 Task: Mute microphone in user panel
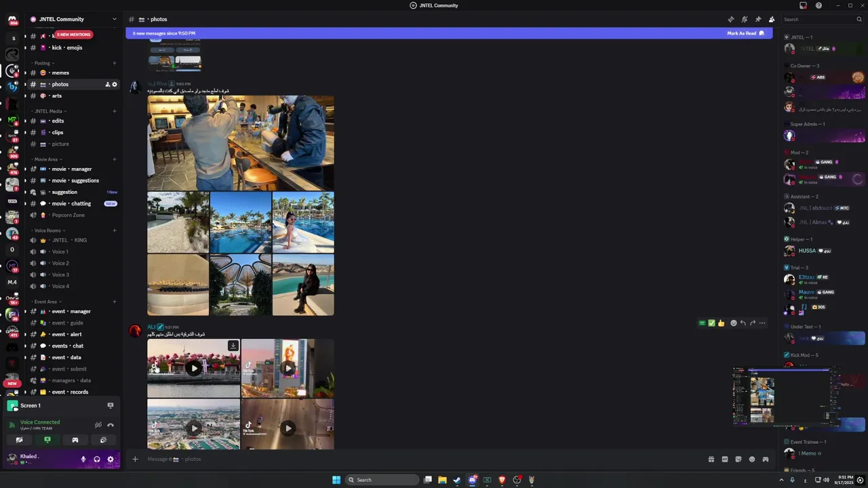[x=83, y=459]
